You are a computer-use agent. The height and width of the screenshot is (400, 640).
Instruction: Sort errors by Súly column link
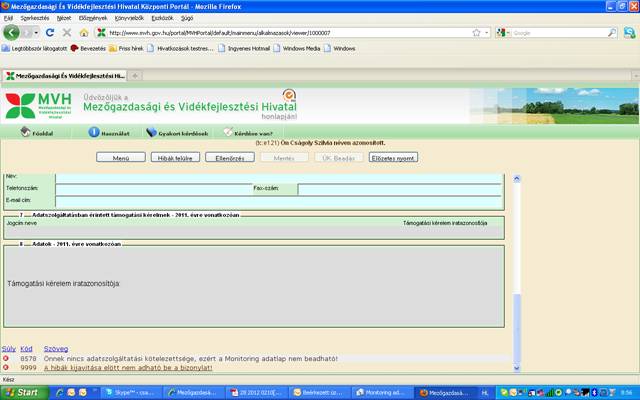pyautogui.click(x=9, y=349)
